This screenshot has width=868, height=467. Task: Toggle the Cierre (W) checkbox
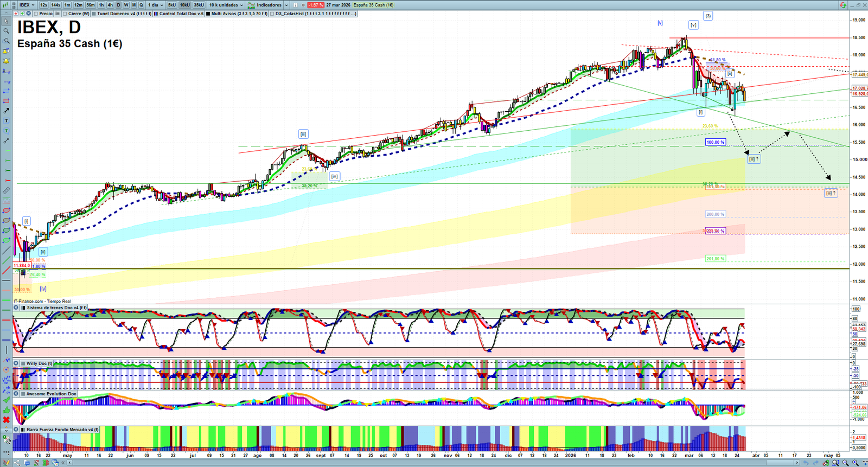[x=65, y=14]
